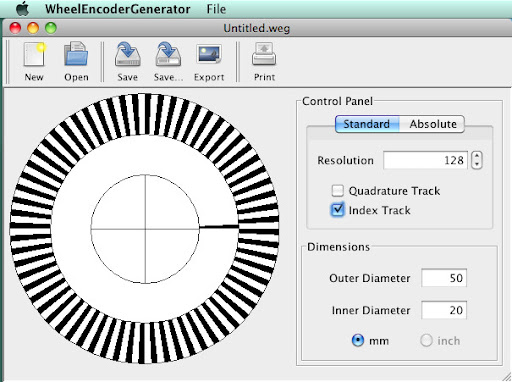Viewport: 512px width, 382px height.
Task: Click the encoder wheel preview image
Action: [x=145, y=229]
